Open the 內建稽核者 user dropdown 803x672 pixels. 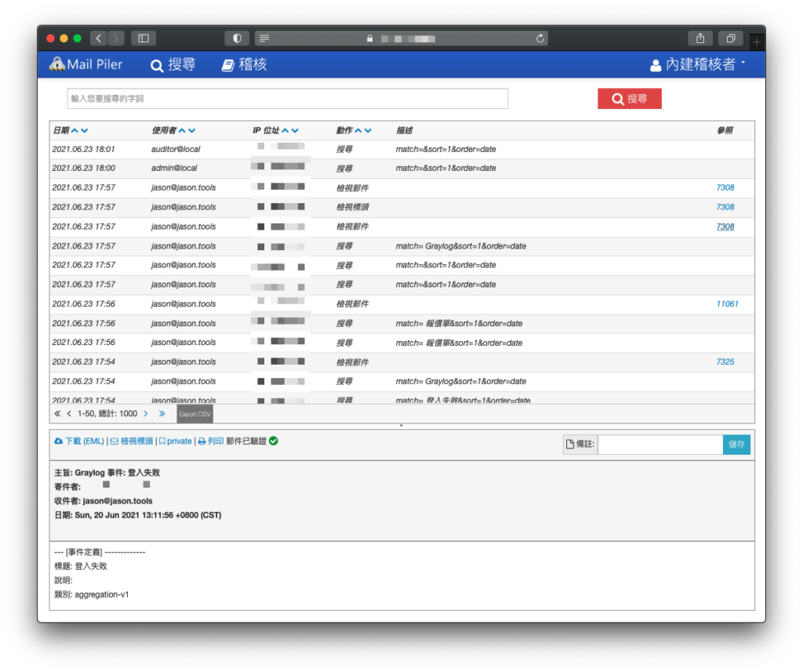coord(697,64)
